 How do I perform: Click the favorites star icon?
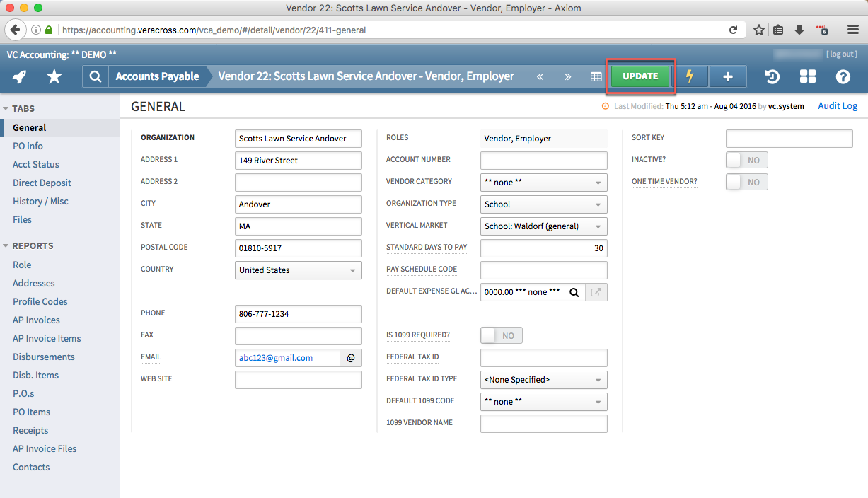pyautogui.click(x=54, y=76)
